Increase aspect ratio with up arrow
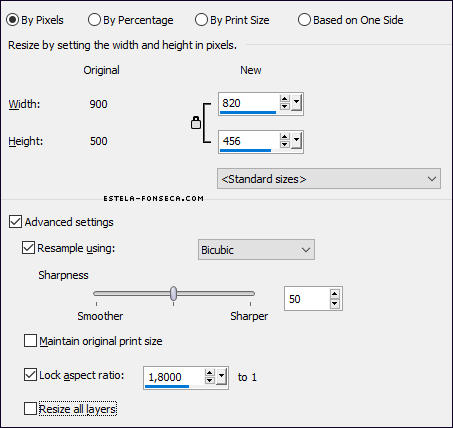This screenshot has height=428, width=453. coord(209,373)
